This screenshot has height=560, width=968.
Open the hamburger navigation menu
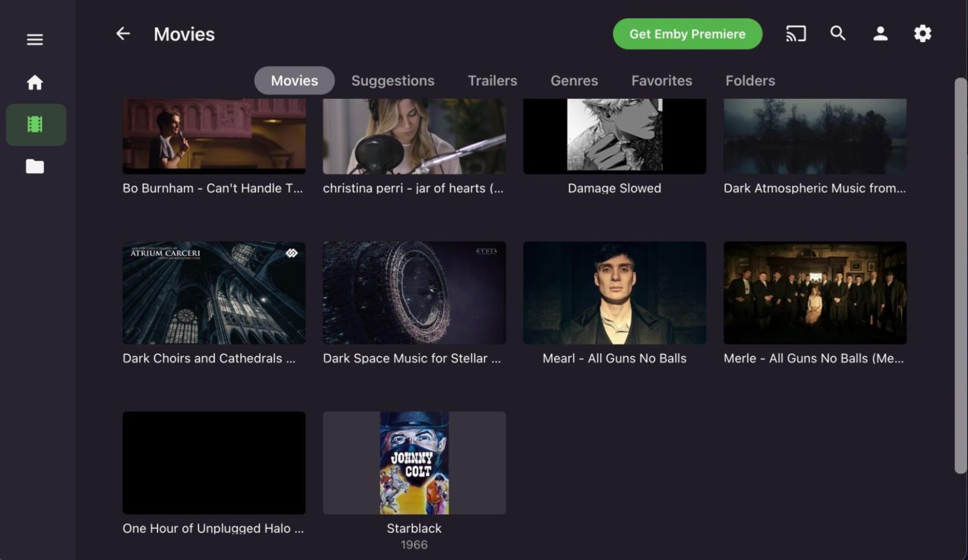(x=34, y=39)
